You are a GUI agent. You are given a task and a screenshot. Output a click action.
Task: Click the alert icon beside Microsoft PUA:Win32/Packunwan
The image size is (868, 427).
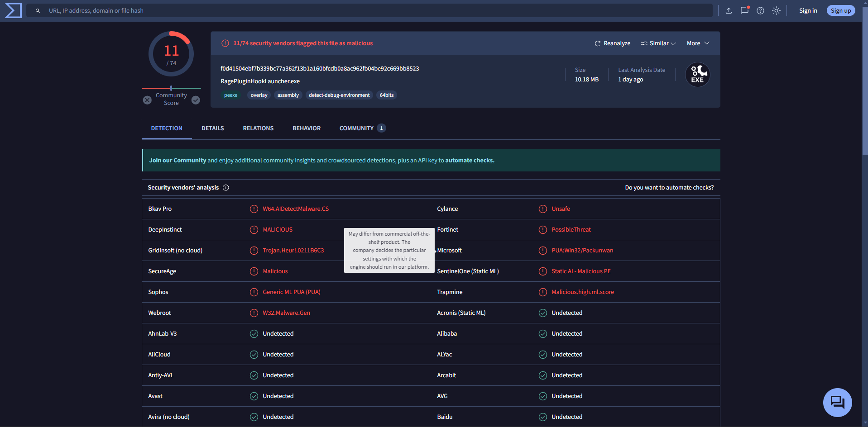click(543, 251)
